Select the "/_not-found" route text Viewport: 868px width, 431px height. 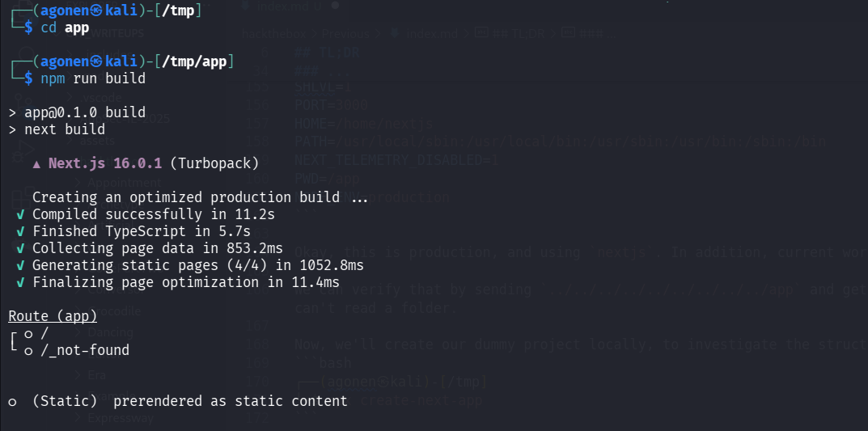tap(85, 350)
